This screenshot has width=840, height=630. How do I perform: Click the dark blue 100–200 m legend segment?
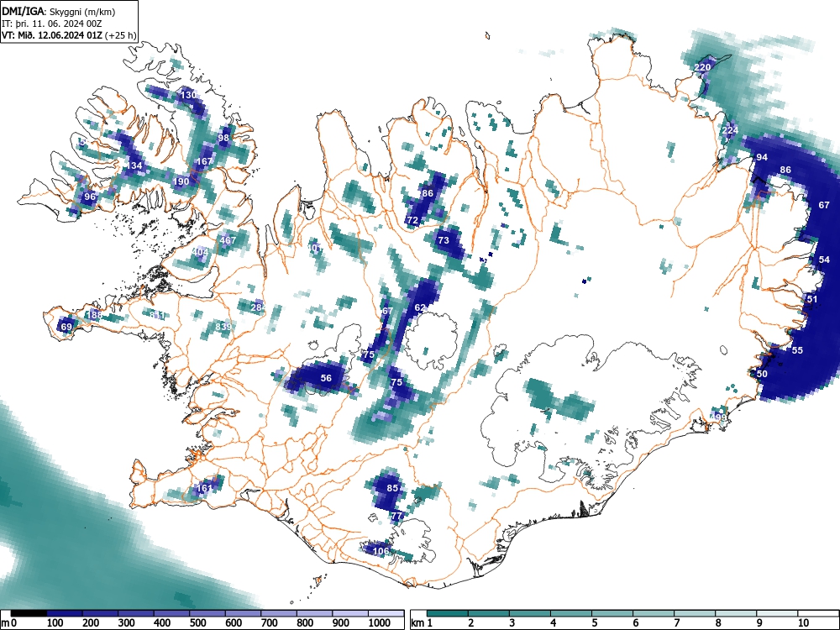click(65, 613)
